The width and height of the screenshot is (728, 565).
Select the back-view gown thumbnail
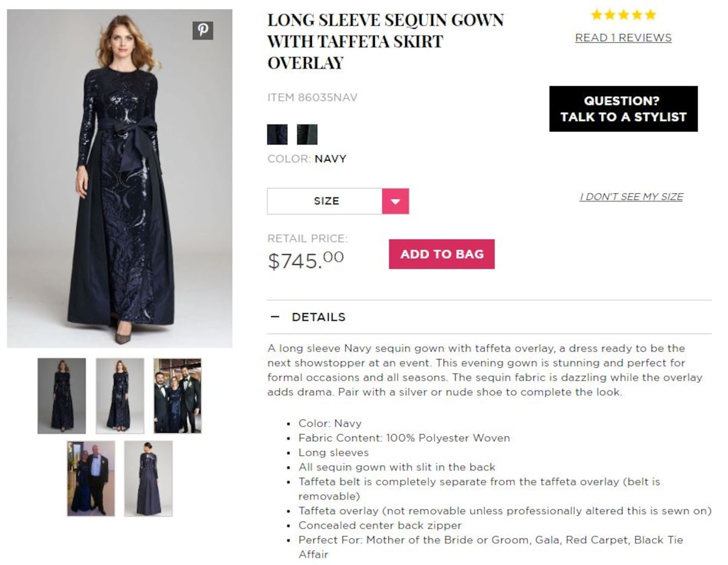(x=149, y=479)
